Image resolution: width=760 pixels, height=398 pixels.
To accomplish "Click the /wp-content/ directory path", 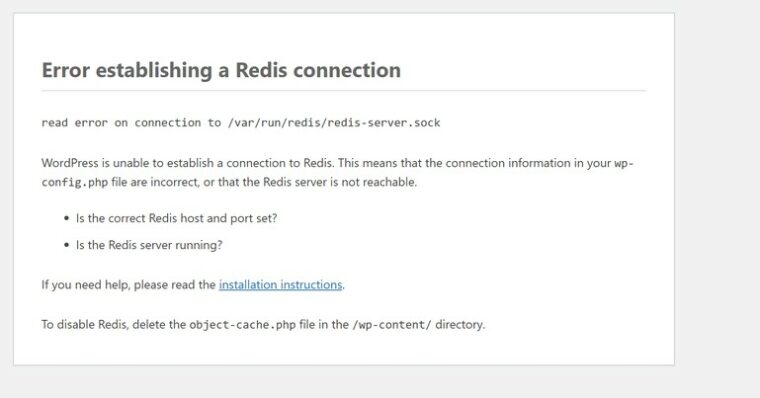I will pos(392,324).
